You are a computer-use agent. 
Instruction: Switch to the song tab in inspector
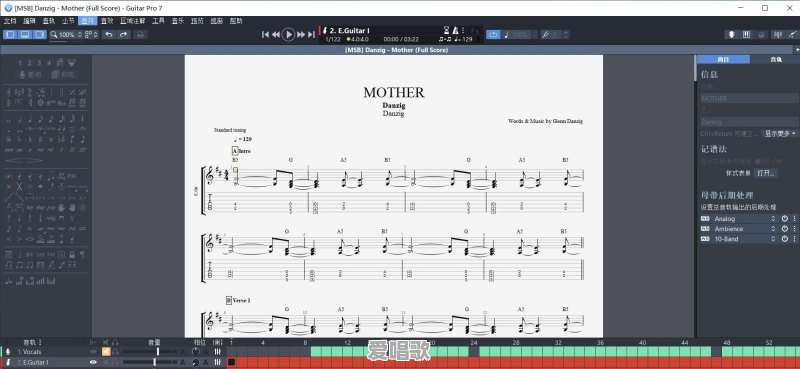pyautogui.click(x=723, y=59)
